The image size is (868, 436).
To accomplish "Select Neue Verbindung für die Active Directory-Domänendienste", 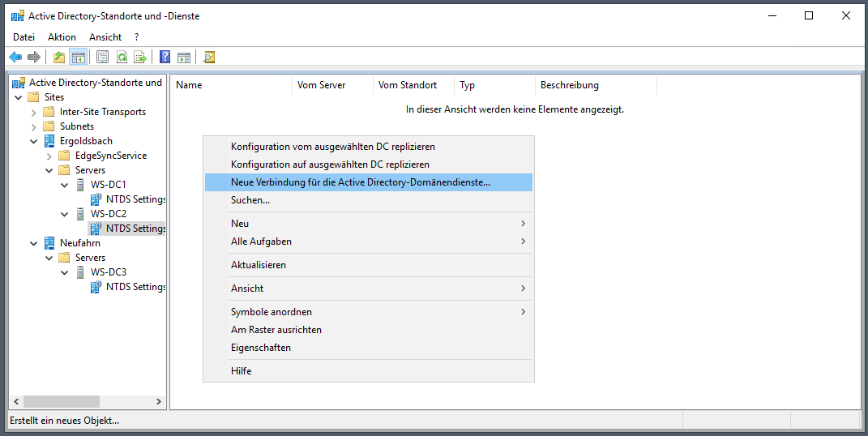I will tap(369, 182).
